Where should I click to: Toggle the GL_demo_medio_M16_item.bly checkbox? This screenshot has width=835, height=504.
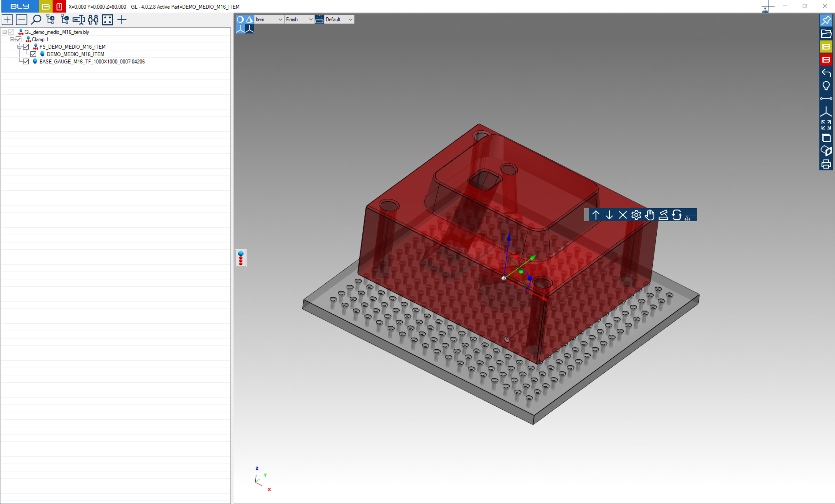tap(11, 32)
